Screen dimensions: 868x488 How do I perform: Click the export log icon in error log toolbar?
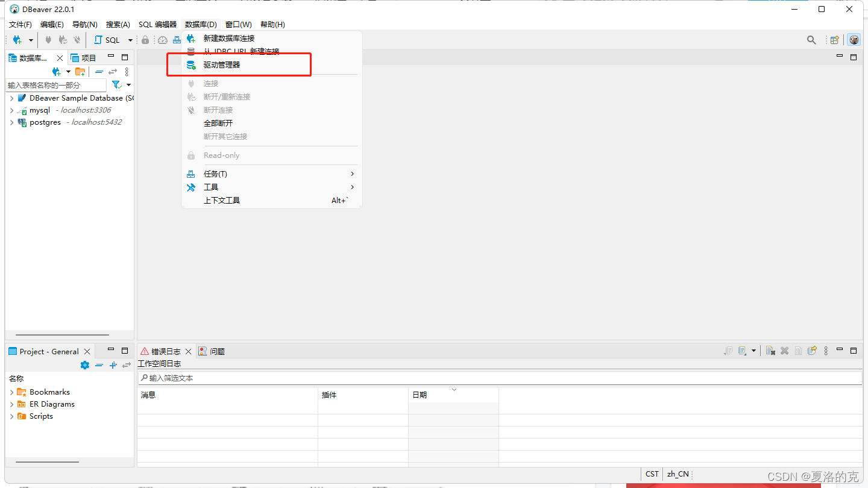[x=729, y=351]
